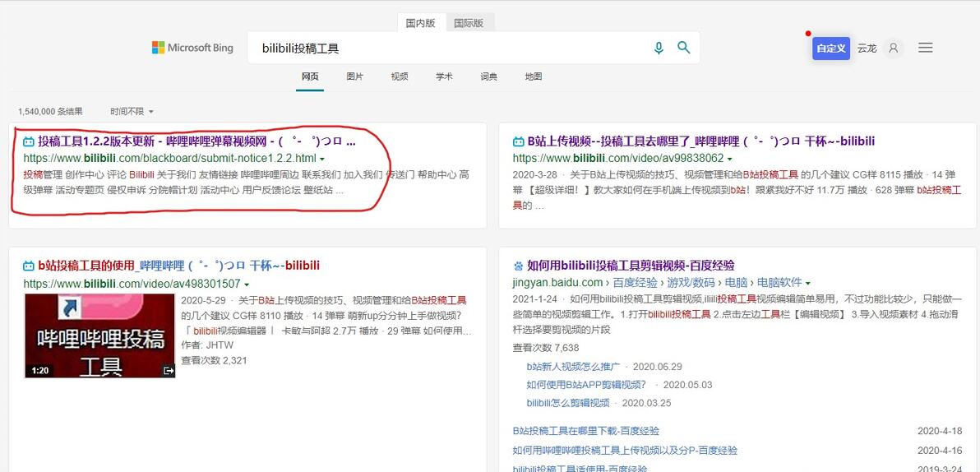This screenshot has height=472, width=980.
Task: Click the 2020-4-16 date text
Action: pyautogui.click(x=940, y=450)
